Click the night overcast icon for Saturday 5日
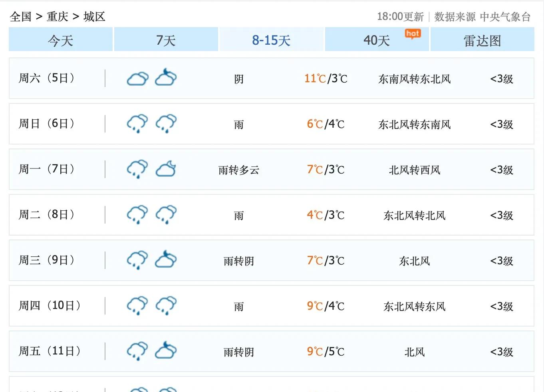The height and width of the screenshot is (392, 544). click(x=166, y=77)
